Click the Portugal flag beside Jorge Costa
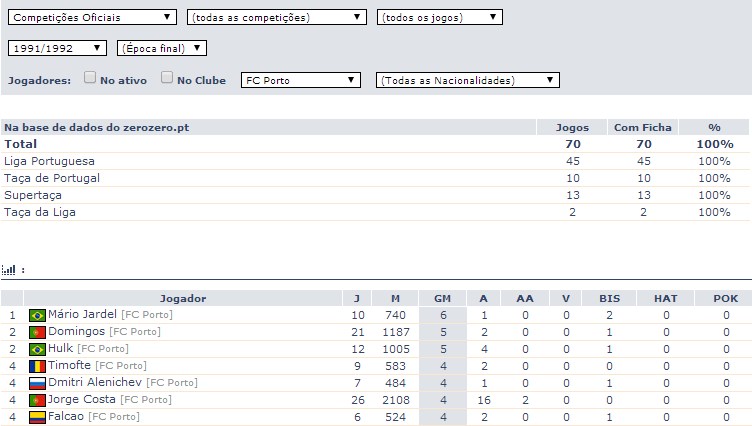The image size is (752, 426). pyautogui.click(x=38, y=400)
